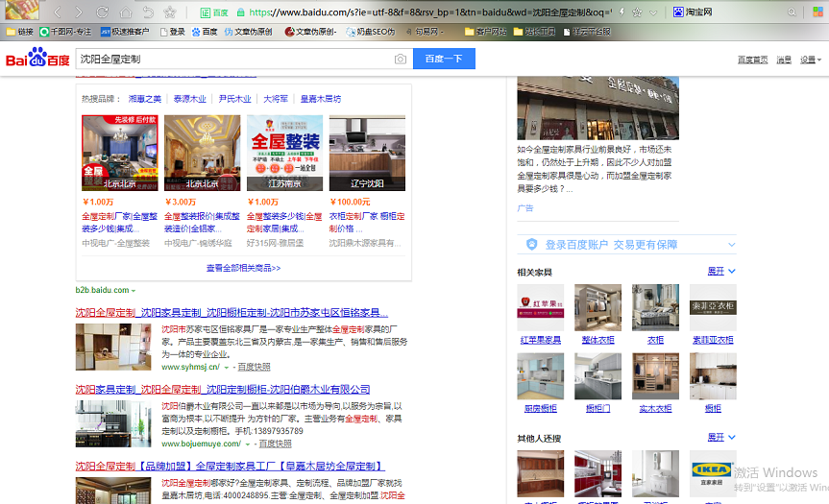Open the 祥云平台 bookmark
829x504 pixels.
pyautogui.click(x=587, y=32)
